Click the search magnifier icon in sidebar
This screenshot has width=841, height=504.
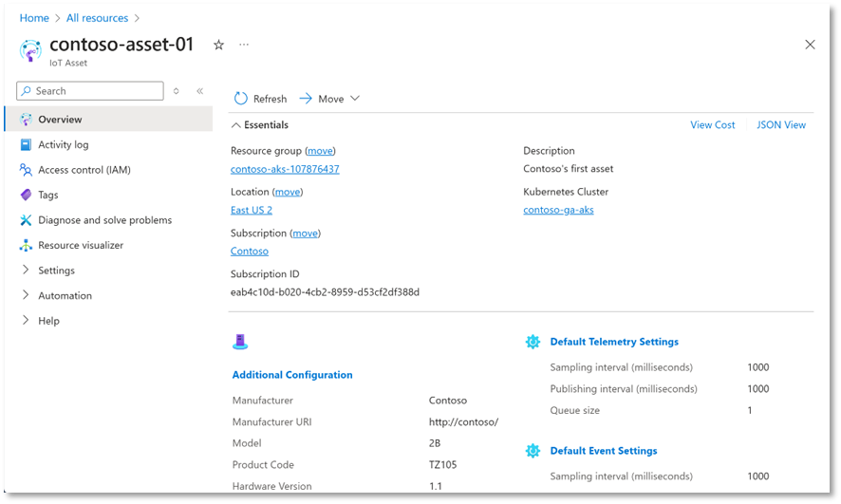pos(26,91)
